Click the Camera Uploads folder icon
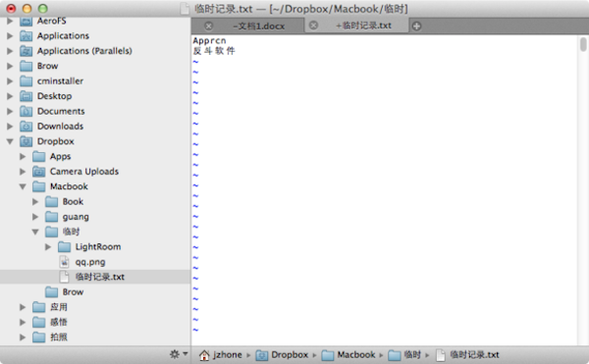This screenshot has height=364, width=589. pos(38,172)
